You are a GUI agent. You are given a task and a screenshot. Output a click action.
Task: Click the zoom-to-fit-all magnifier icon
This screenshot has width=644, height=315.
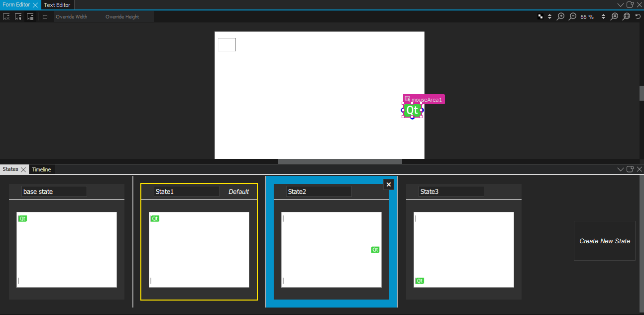(615, 16)
